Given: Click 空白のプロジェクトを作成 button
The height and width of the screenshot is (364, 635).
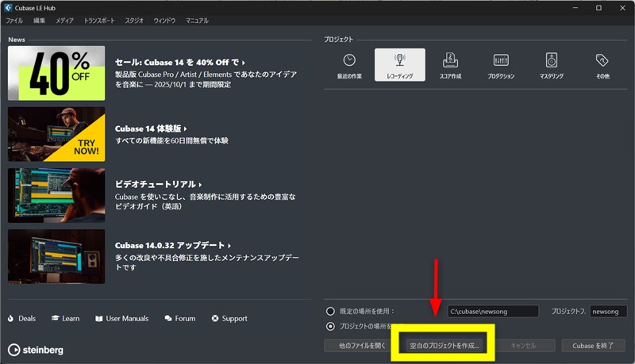Looking at the screenshot, I should point(444,346).
